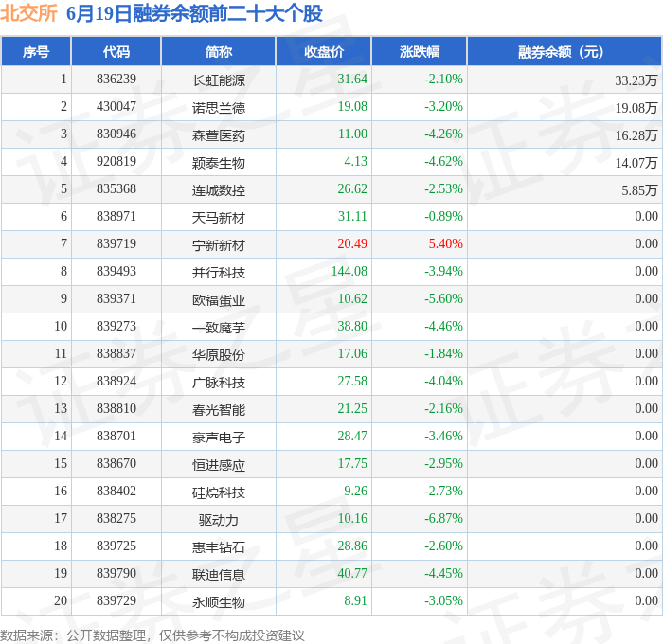Image resolution: width=663 pixels, height=644 pixels.
Task: Select stock code 839273
Action: point(116,327)
